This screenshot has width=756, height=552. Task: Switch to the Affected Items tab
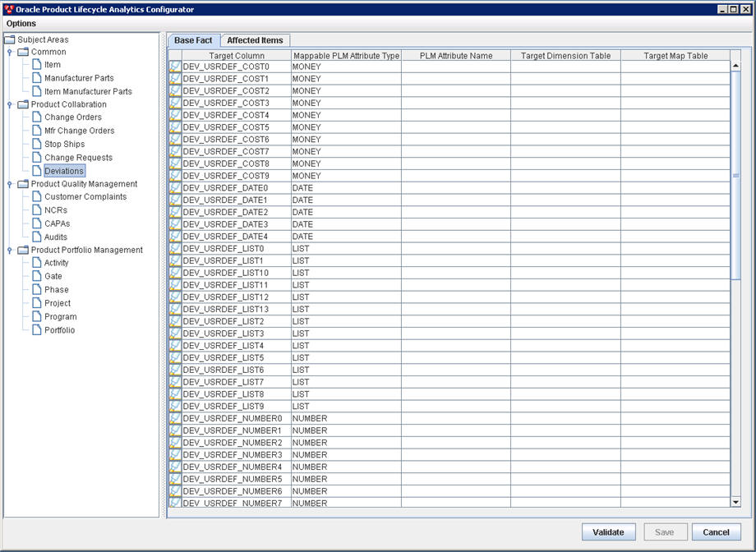pos(255,40)
